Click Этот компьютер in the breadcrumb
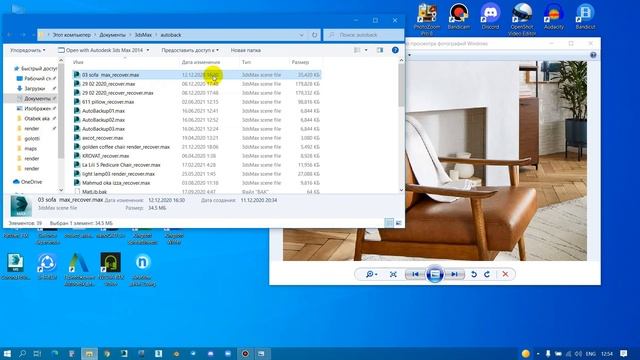The image size is (640, 360). click(x=71, y=35)
